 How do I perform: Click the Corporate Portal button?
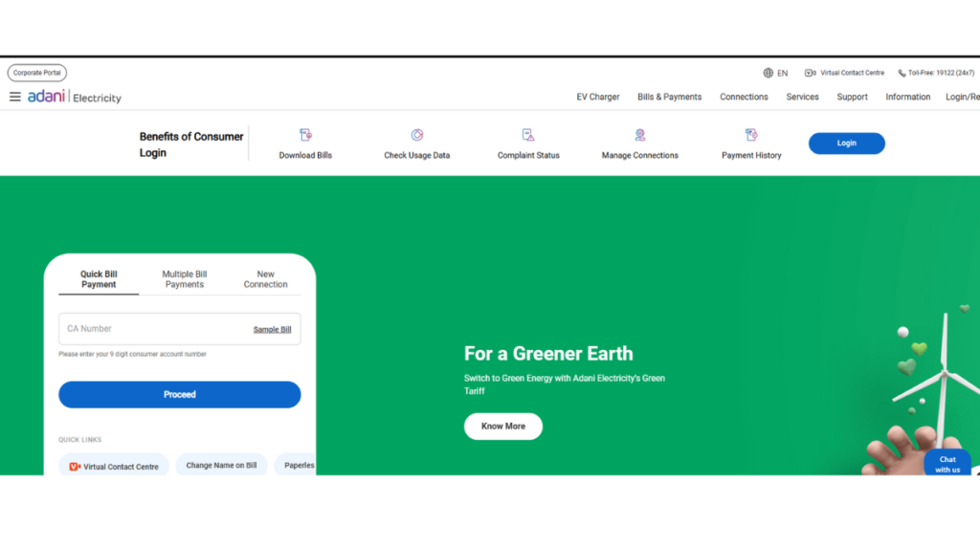(x=37, y=73)
